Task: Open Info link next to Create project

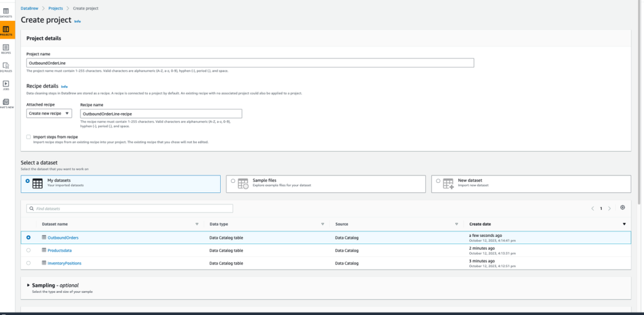Action: (77, 21)
